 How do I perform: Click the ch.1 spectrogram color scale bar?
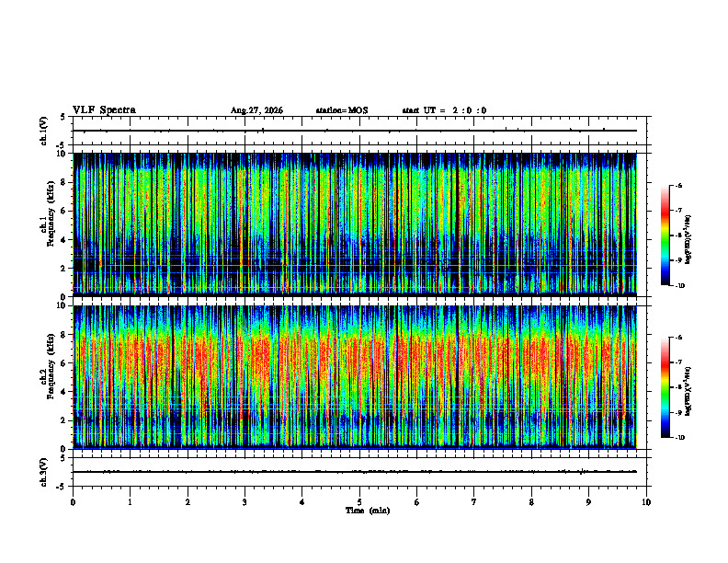[x=665, y=236]
